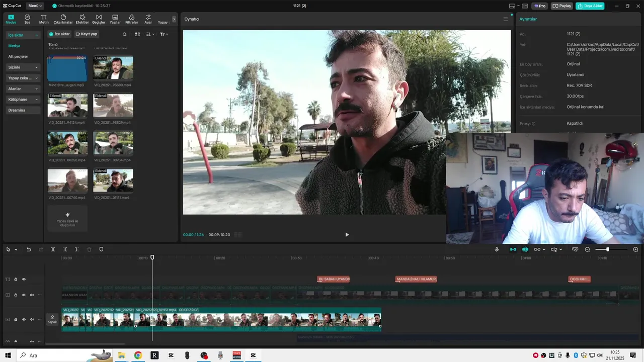Image resolution: width=644 pixels, height=362 pixels.
Task: Mute the main video track
Action: (x=32, y=319)
